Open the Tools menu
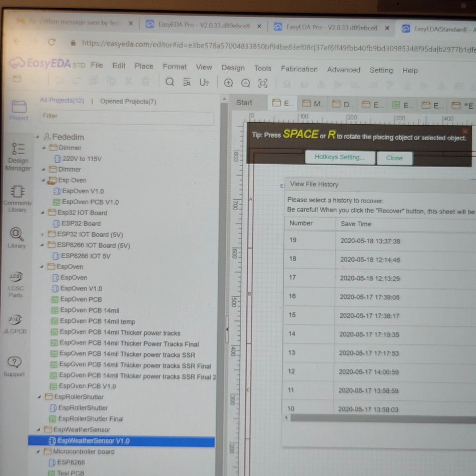 [263, 68]
